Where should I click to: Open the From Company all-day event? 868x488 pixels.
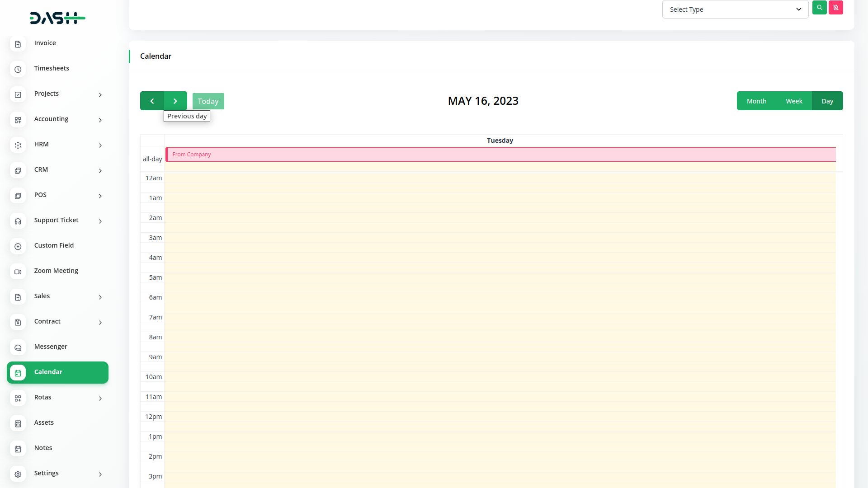coord(500,155)
